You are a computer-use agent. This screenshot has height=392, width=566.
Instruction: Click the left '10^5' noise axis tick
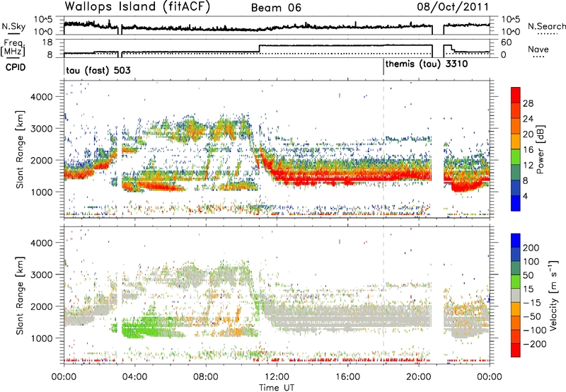coord(44,20)
